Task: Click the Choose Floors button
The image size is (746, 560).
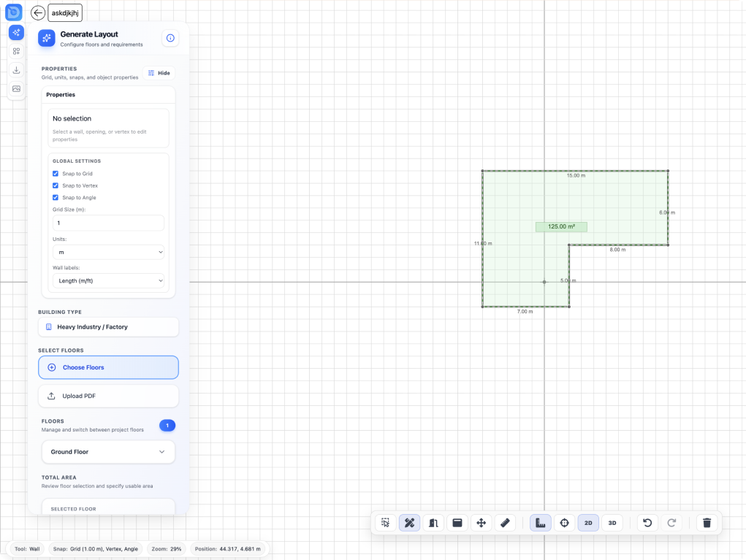Action: click(x=108, y=367)
